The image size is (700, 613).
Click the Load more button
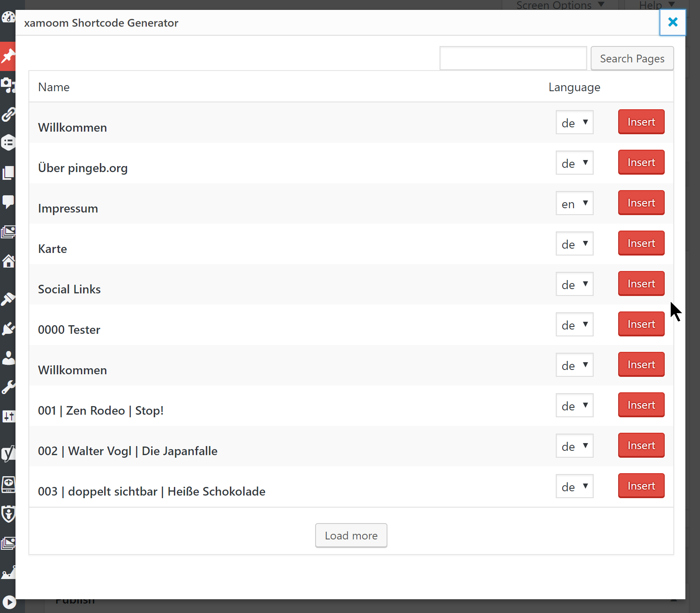[x=351, y=536]
